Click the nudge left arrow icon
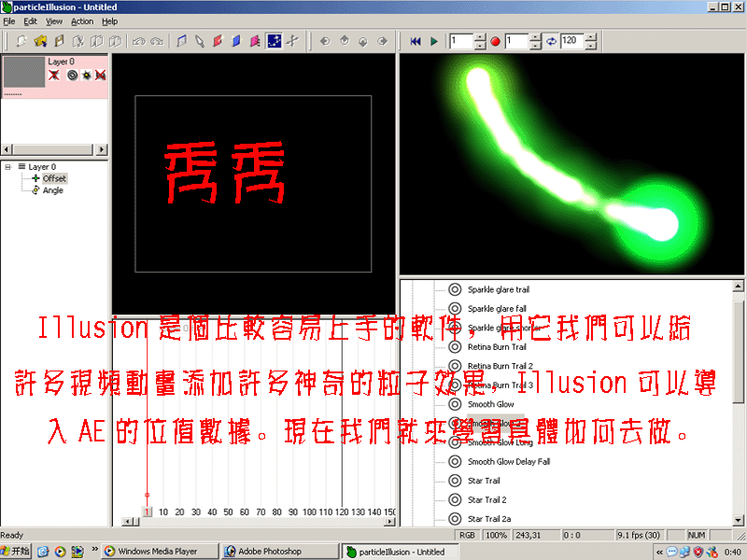 (325, 41)
